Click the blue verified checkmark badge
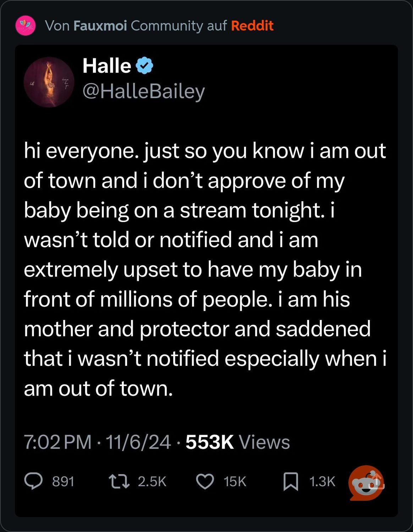 pyautogui.click(x=144, y=66)
